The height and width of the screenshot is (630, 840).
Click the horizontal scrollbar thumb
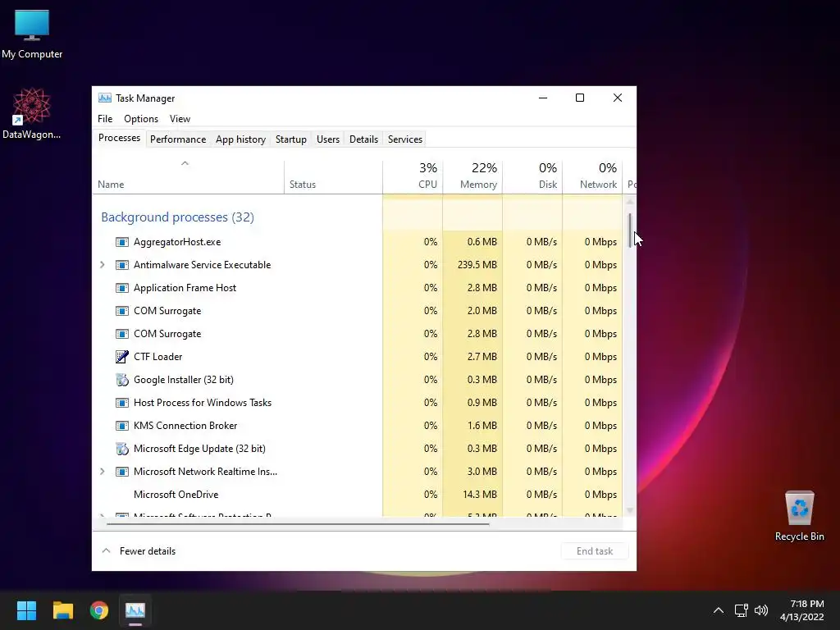click(x=298, y=524)
